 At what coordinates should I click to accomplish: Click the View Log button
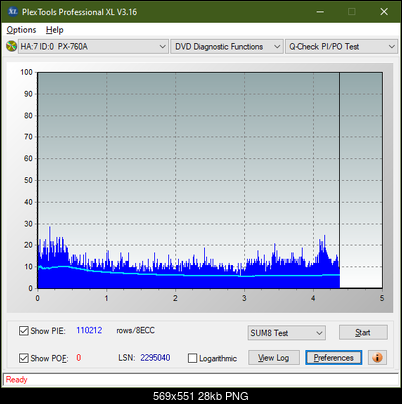(274, 358)
